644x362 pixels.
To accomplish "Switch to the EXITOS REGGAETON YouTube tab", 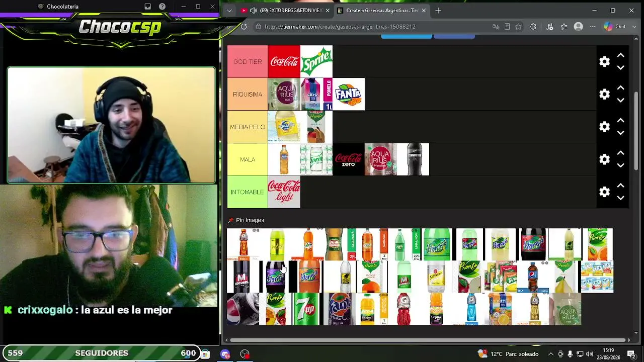I will [x=286, y=11].
